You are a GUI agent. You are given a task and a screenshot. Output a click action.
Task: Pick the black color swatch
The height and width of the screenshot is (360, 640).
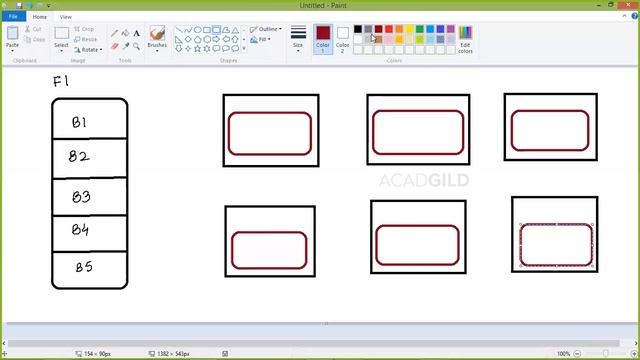[x=358, y=29]
